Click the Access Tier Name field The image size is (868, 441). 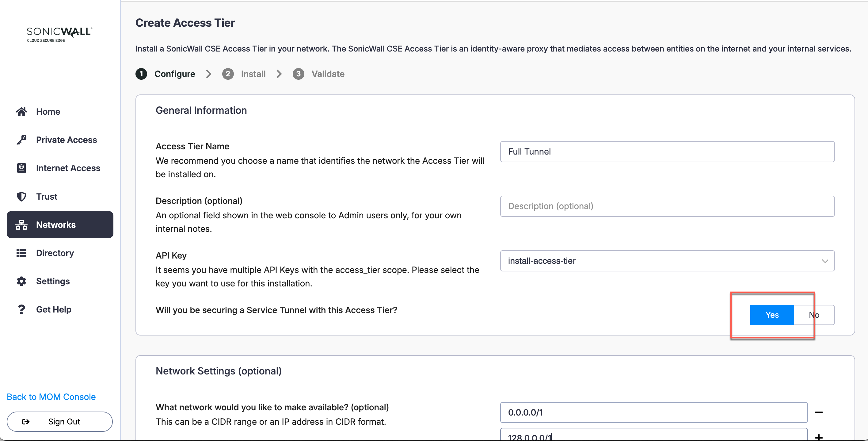(x=667, y=152)
